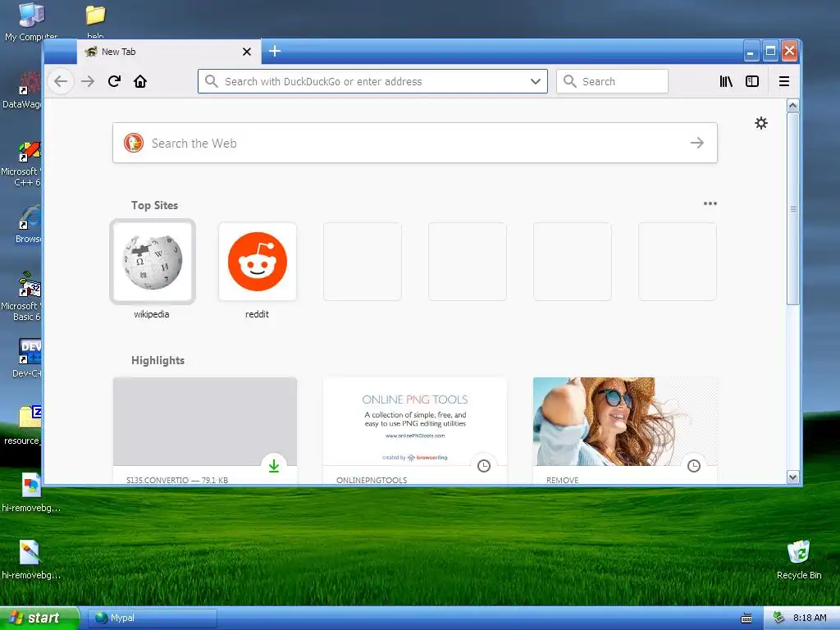Open the Library bookshelf icon
The image size is (840, 630).
point(726,81)
